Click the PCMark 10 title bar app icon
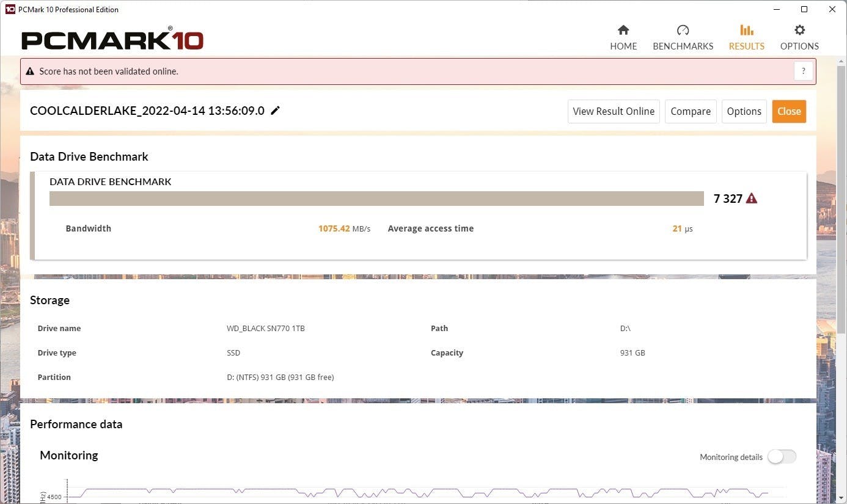This screenshot has height=504, width=847. click(x=10, y=9)
